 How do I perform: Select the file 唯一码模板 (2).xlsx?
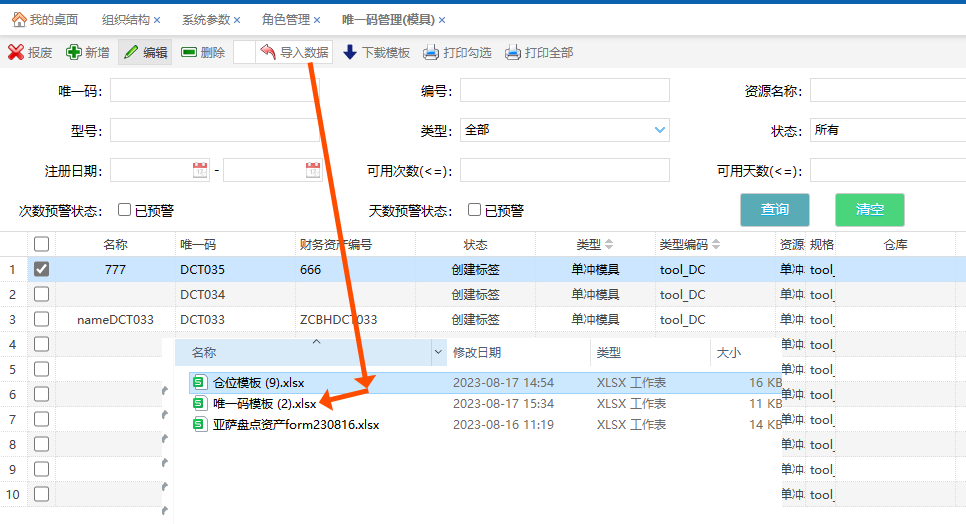click(x=264, y=404)
